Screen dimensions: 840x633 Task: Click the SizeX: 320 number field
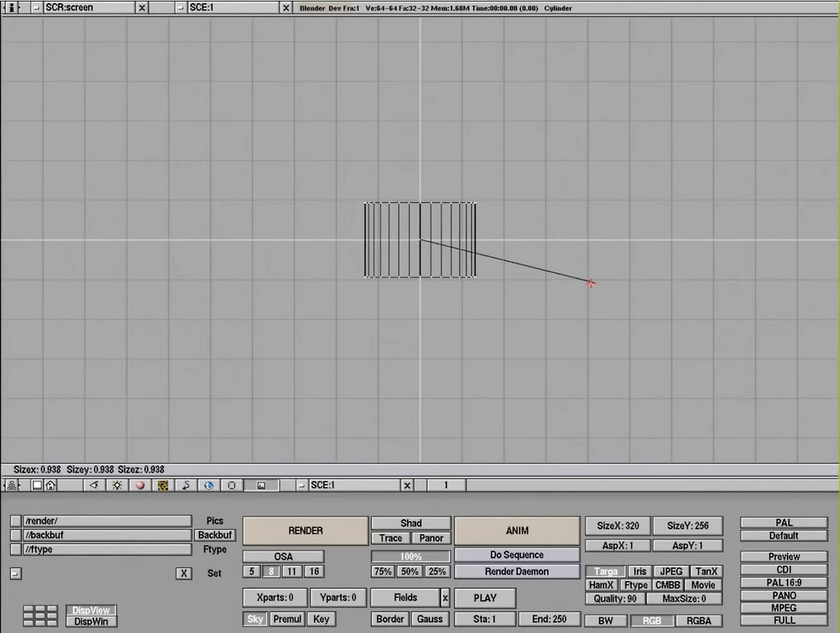coord(618,526)
